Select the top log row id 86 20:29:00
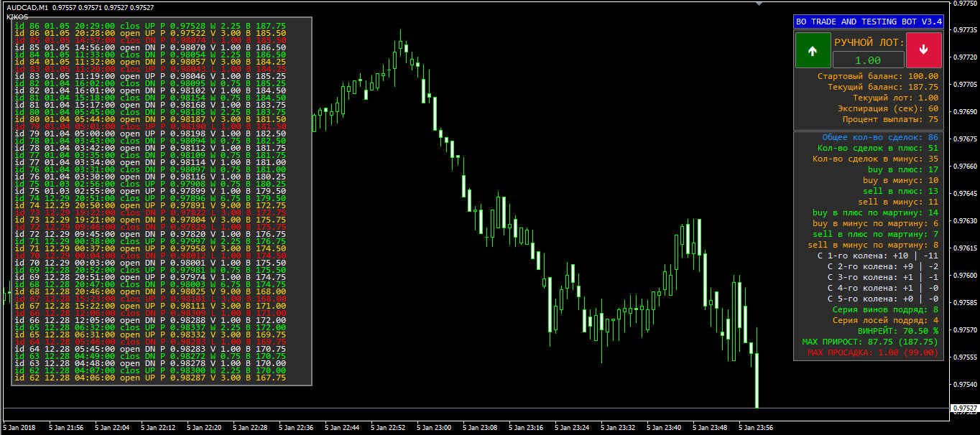This screenshot has height=435, width=980. [150, 26]
